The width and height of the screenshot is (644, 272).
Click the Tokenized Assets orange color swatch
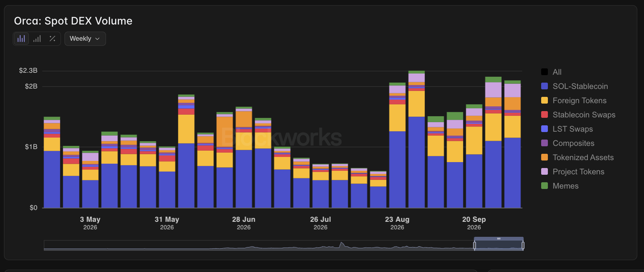pyautogui.click(x=545, y=157)
